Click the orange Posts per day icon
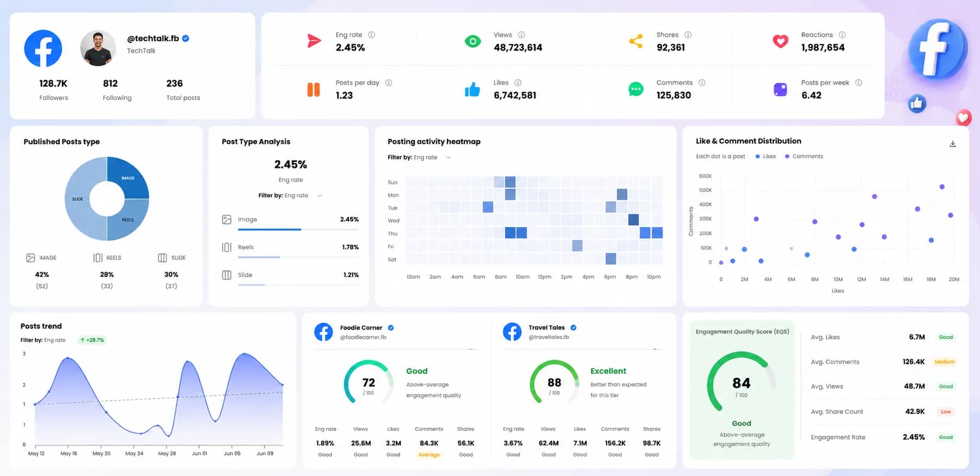The width and height of the screenshot is (980, 476). (x=314, y=89)
